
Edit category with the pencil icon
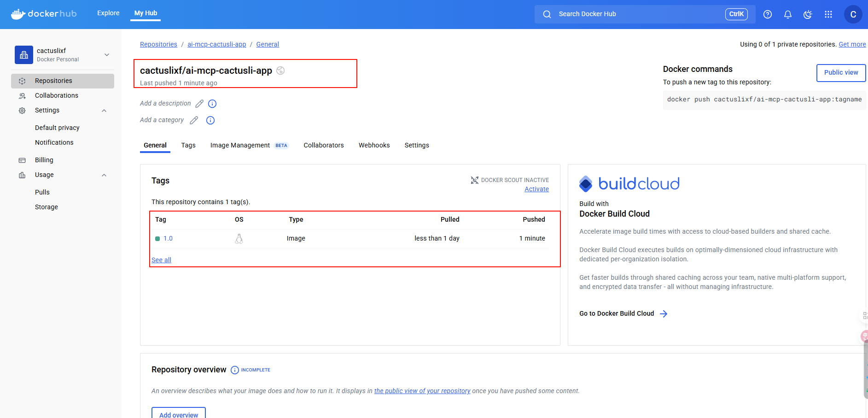pos(194,120)
